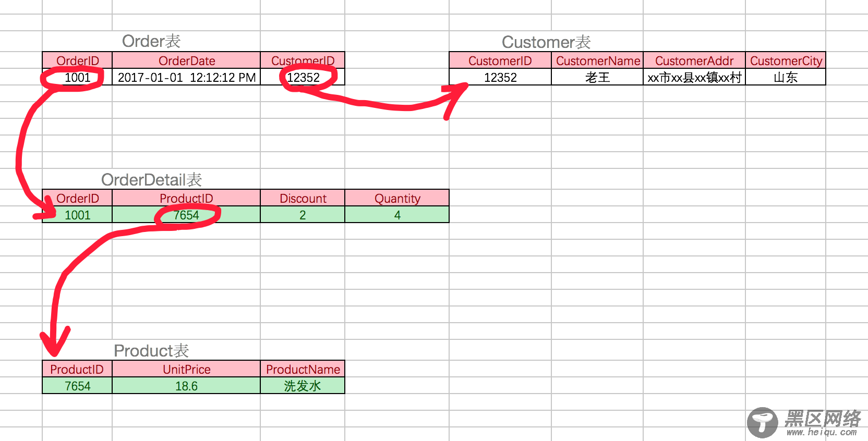
Task: Click the 12352 cell in Order table
Action: [x=303, y=77]
